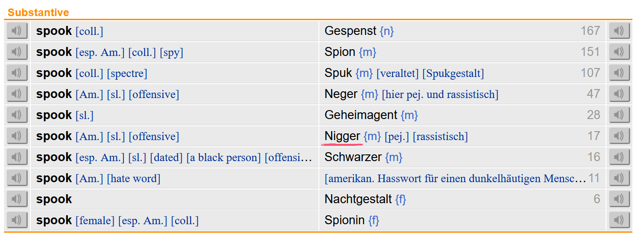The height and width of the screenshot is (243, 644).
Task: Click the Substantive section heading
Action: [38, 13]
